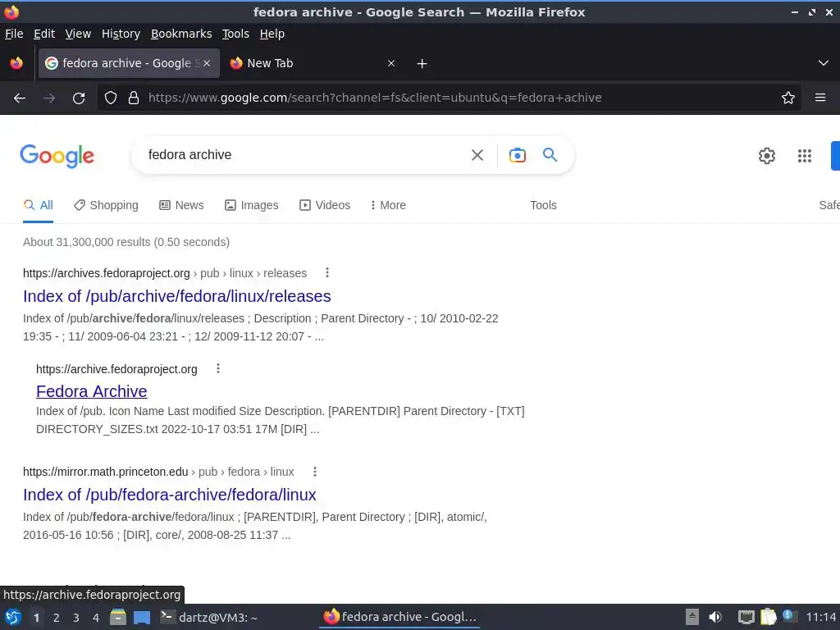Bookmark this page with the star icon

[788, 98]
